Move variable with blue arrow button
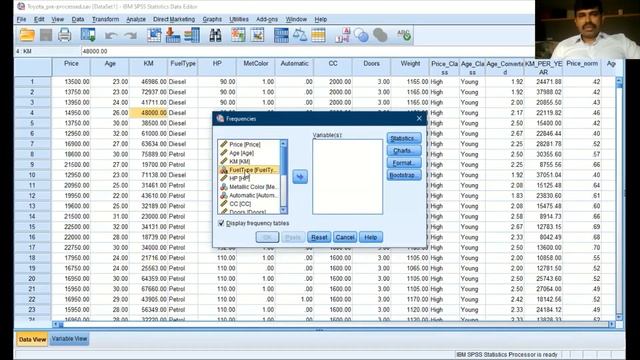 point(300,177)
